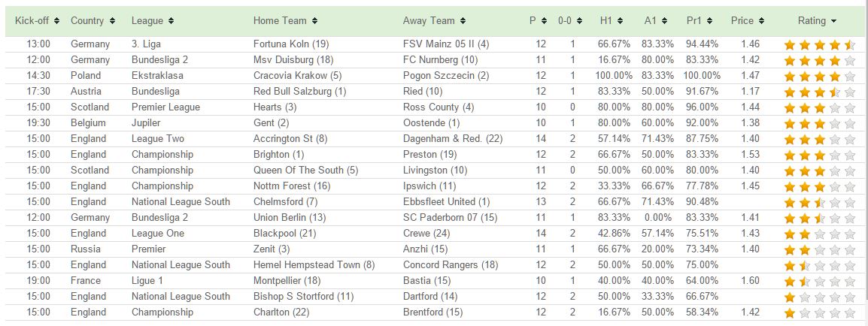Select the Zenit (3) vs Anzhi row
The image size is (868, 326).
click(x=434, y=249)
